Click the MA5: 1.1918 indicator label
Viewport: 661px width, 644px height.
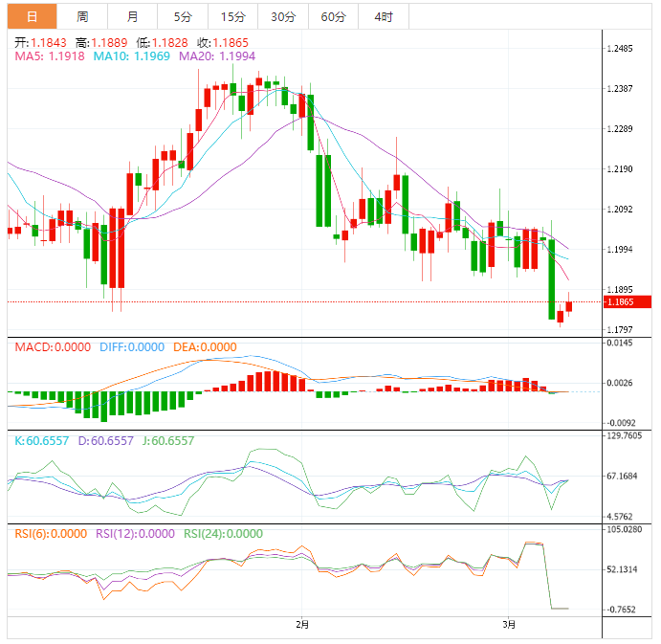50,56
